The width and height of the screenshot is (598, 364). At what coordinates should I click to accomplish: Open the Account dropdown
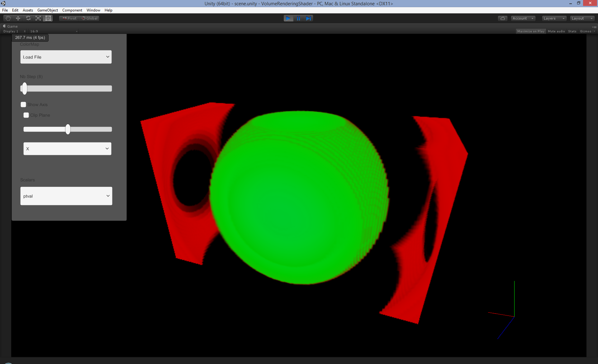tap(523, 18)
